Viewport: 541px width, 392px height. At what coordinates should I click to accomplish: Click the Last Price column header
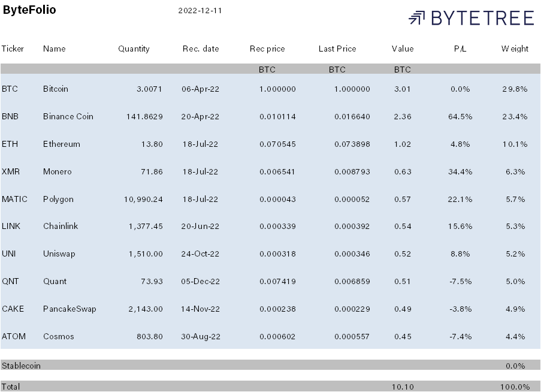coord(337,49)
